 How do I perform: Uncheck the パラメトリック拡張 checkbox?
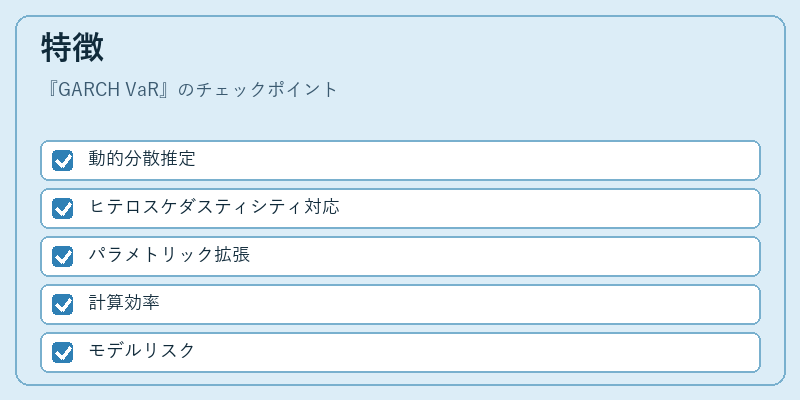coord(63,257)
